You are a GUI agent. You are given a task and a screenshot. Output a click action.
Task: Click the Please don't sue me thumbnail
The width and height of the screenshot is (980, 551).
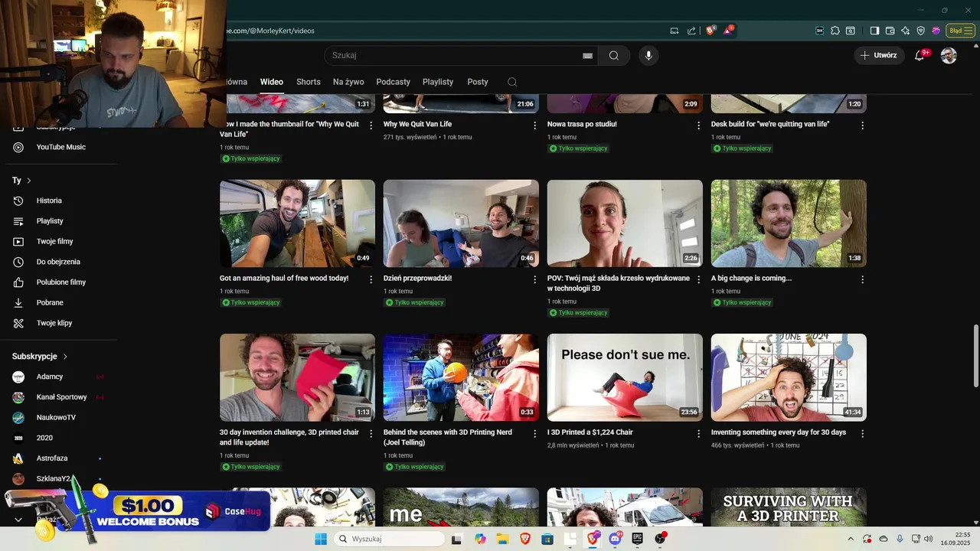(x=625, y=377)
